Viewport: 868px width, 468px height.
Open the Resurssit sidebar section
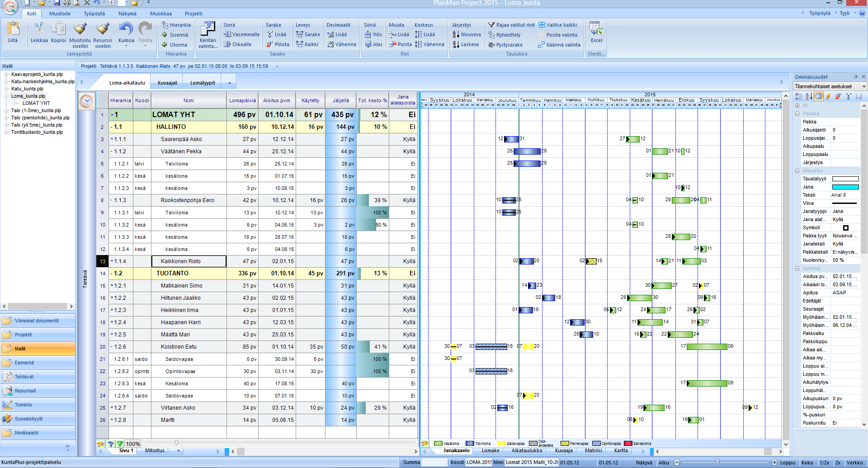point(38,391)
